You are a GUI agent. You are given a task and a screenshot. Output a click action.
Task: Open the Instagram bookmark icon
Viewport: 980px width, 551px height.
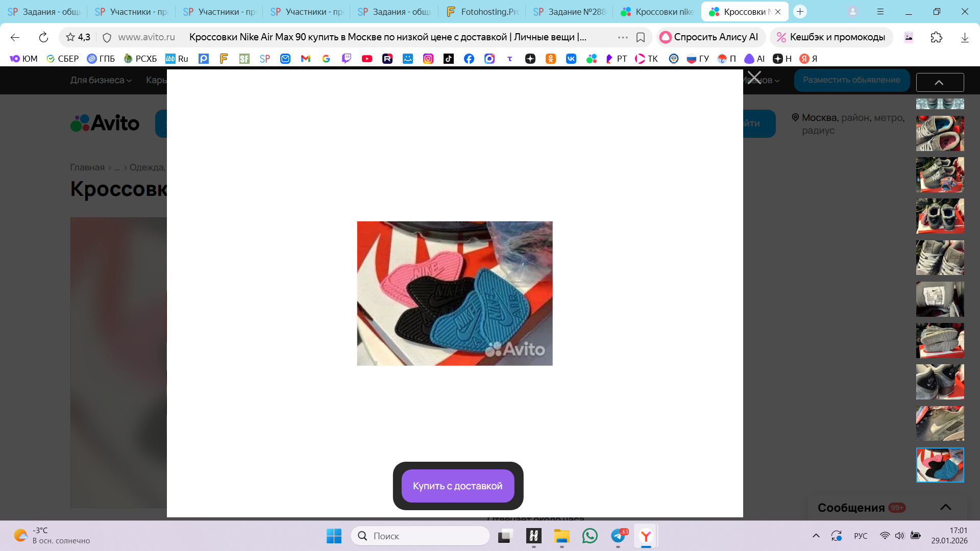point(428,59)
